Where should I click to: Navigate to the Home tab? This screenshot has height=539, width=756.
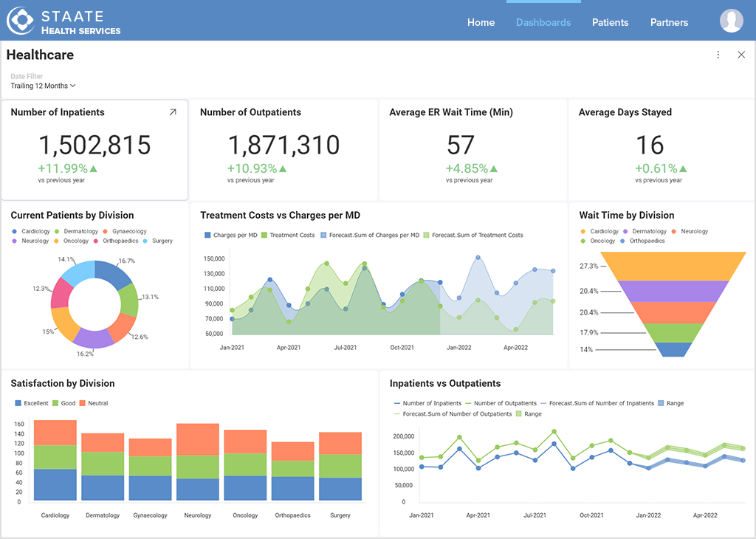[481, 22]
